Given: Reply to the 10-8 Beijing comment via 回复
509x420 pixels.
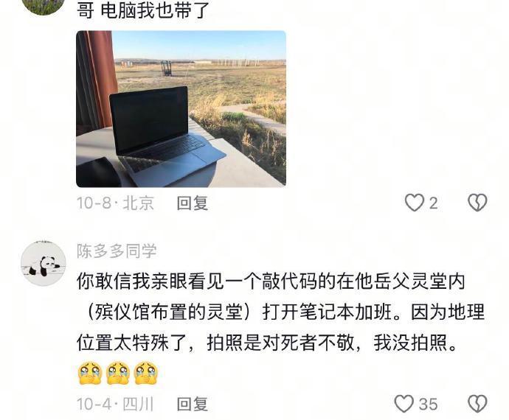Looking at the screenshot, I should coord(193,203).
